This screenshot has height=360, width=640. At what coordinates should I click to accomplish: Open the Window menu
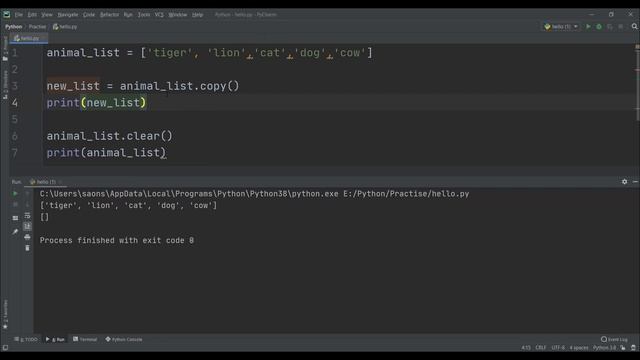pos(178,15)
